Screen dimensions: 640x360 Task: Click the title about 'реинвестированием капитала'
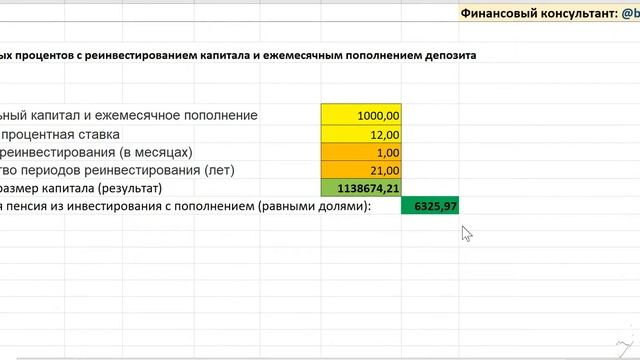tap(238, 55)
